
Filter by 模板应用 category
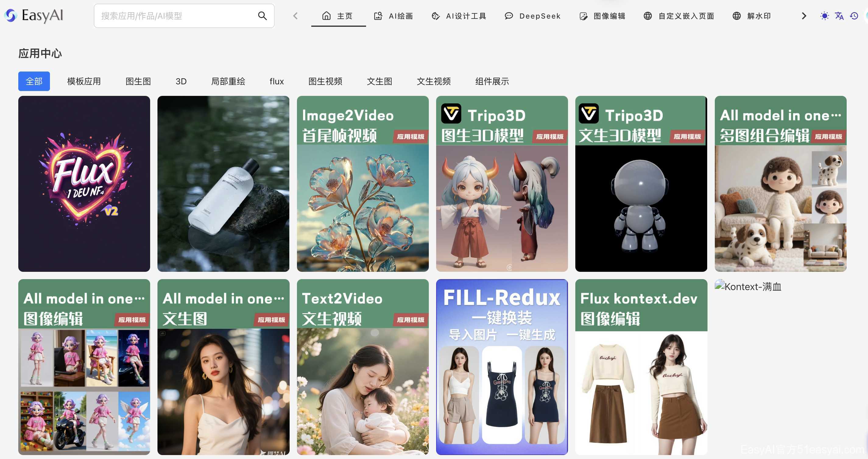[x=84, y=81]
